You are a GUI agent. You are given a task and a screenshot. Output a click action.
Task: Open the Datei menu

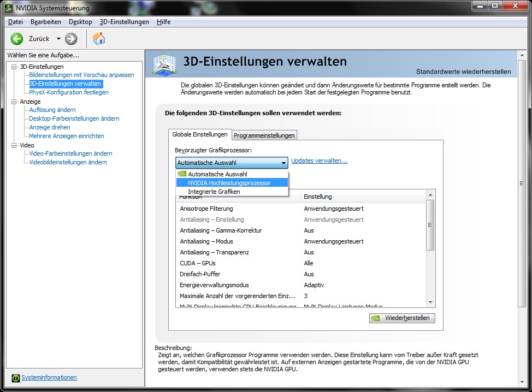tap(16, 22)
